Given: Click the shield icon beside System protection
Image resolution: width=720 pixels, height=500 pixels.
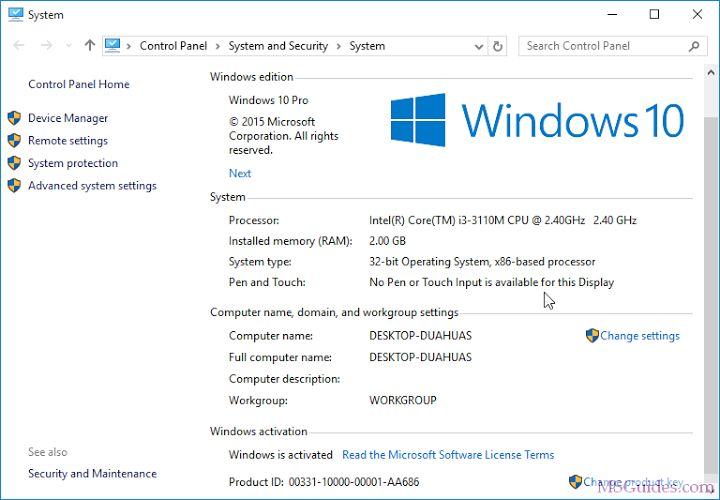Looking at the screenshot, I should pyautogui.click(x=14, y=163).
